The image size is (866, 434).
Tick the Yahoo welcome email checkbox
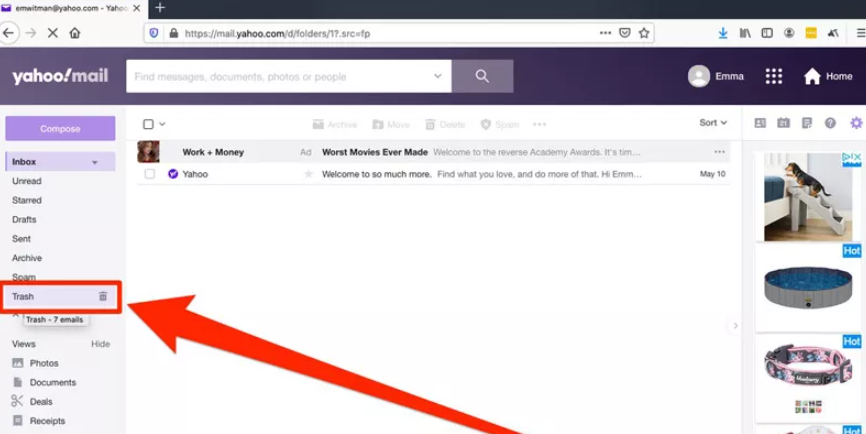click(150, 174)
